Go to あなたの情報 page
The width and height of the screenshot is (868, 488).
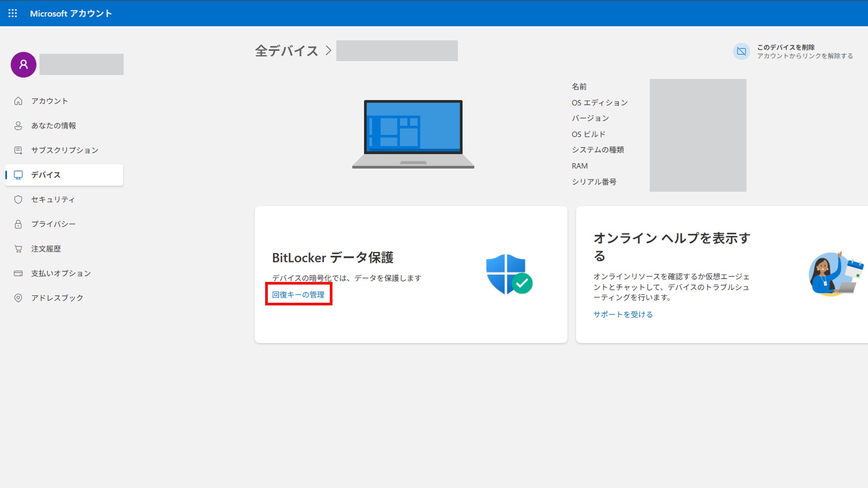tap(64, 126)
